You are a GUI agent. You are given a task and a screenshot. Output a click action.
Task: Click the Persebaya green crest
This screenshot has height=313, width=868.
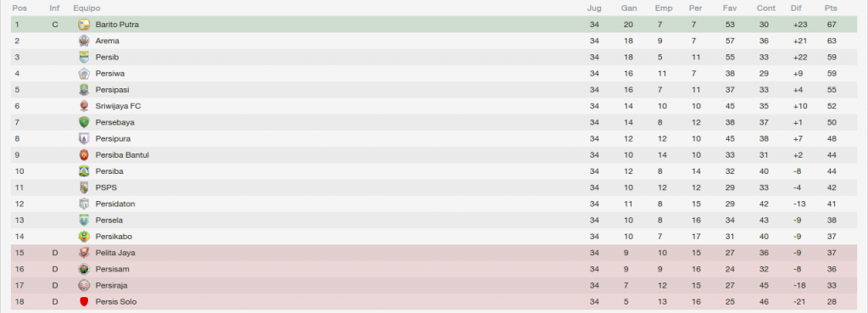coord(84,122)
